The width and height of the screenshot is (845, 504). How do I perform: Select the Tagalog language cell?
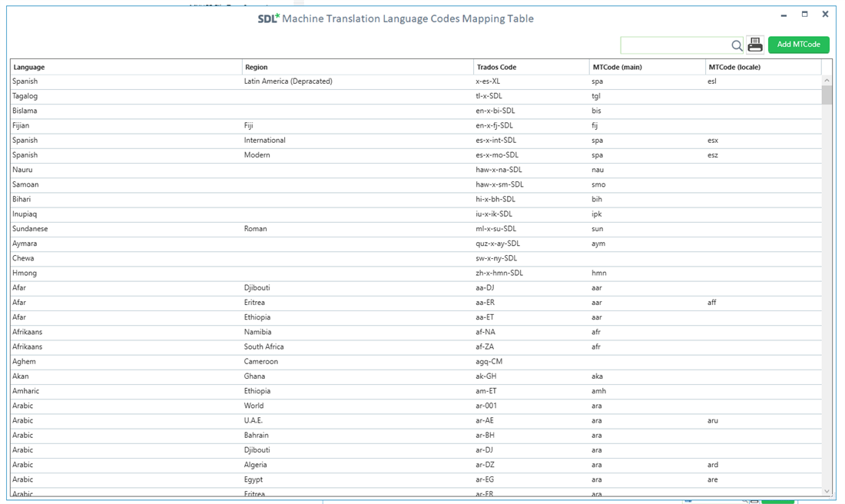(25, 96)
